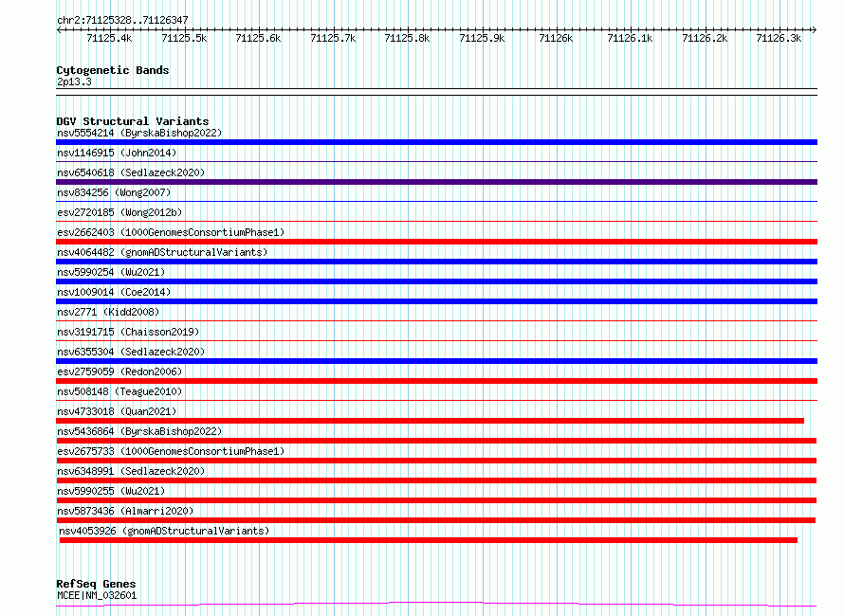Click the nsv4053926 (gnomADStructuralVariants) label
Viewport: 844px width, 616px height.
(164, 531)
